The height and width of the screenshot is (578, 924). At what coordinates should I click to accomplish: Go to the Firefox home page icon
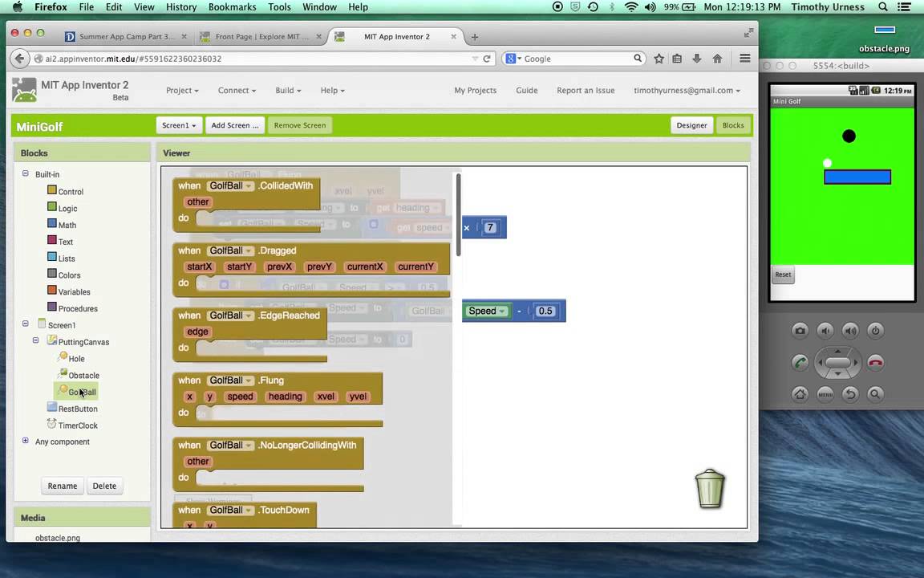coord(717,59)
